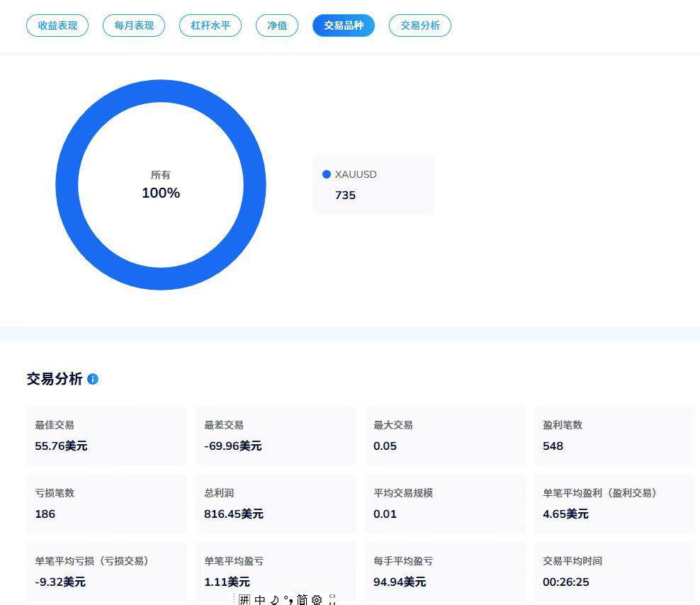Open the 每月表现 tab

coord(134,26)
